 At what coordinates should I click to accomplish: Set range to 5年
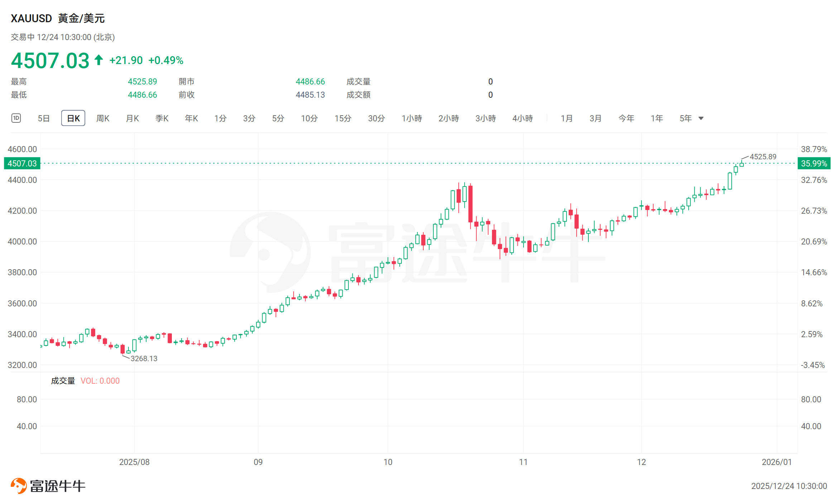(x=685, y=118)
